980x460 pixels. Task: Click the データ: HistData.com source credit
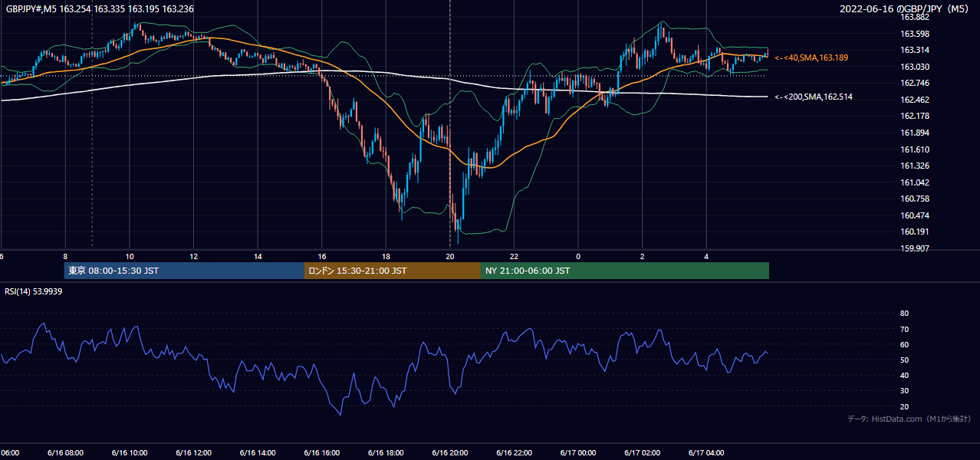[909, 419]
